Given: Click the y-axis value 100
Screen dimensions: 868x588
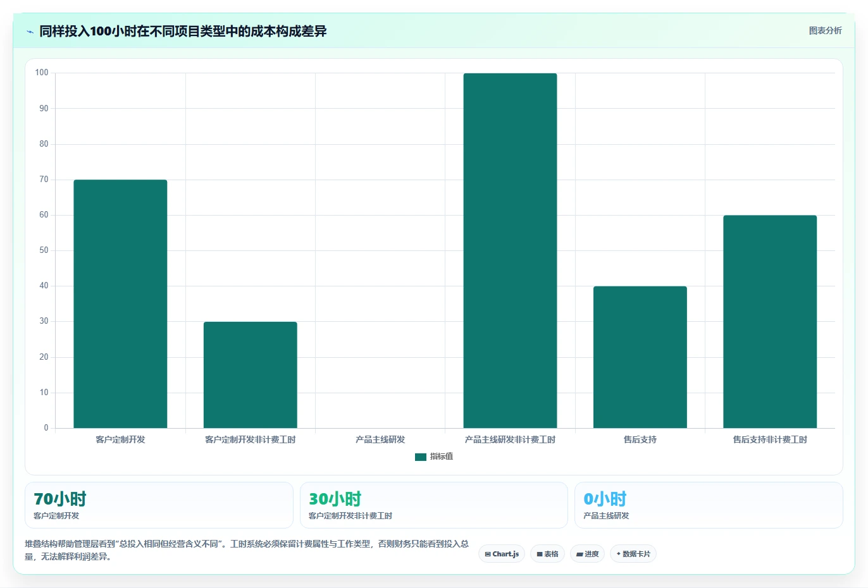Looking at the screenshot, I should click(x=42, y=73).
